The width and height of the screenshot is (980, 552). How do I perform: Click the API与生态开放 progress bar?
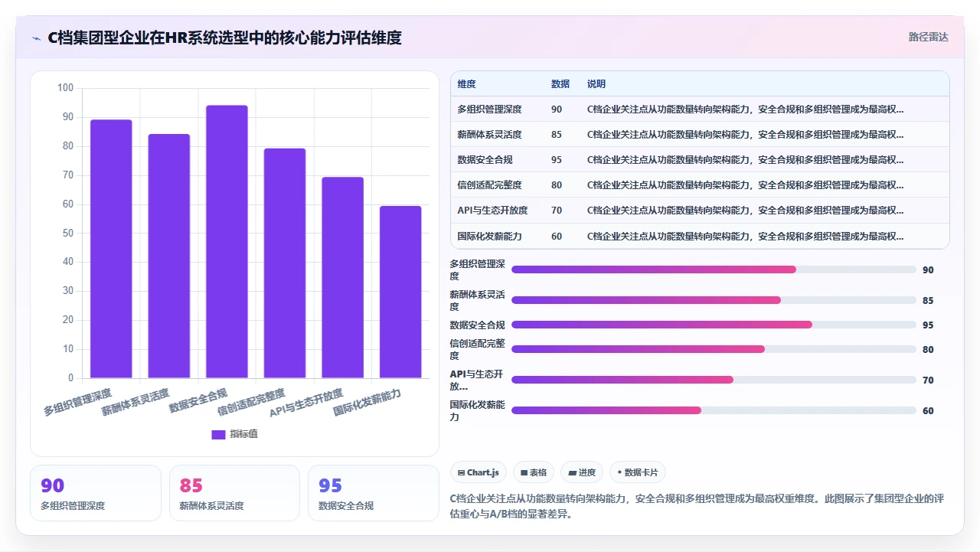pyautogui.click(x=714, y=380)
